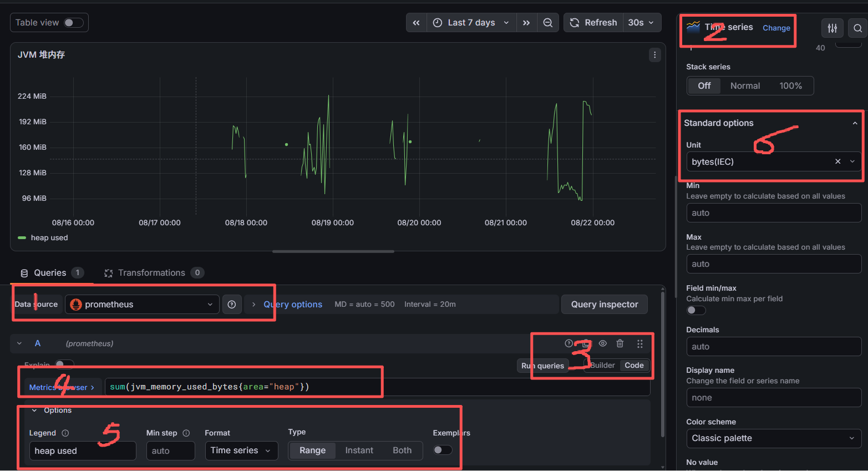Open the panel menu three-dots icon

coord(654,55)
